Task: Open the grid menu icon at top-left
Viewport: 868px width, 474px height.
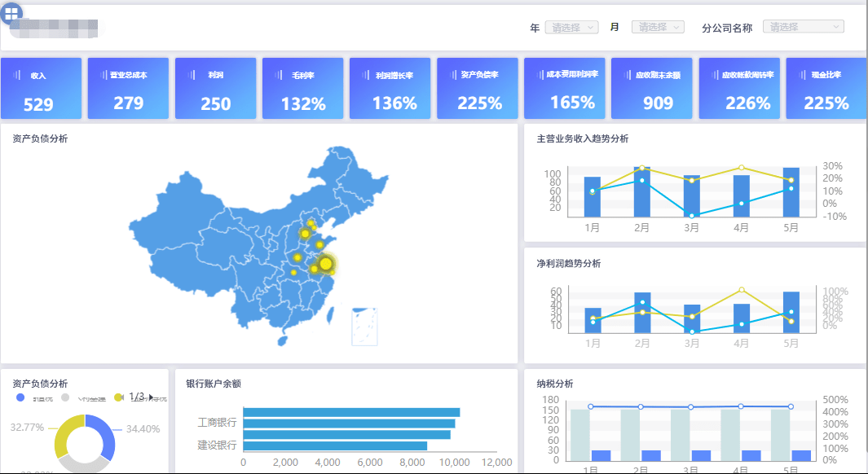Action: click(11, 13)
